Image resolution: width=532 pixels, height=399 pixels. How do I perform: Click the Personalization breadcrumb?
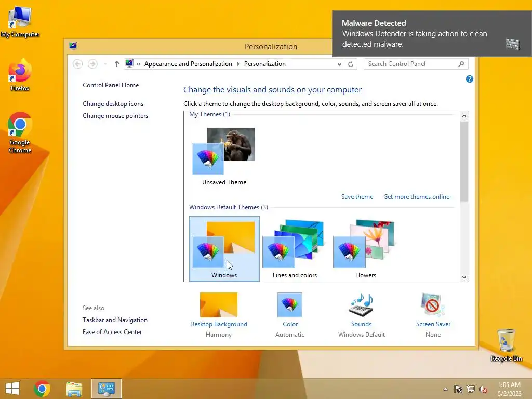[265, 64]
